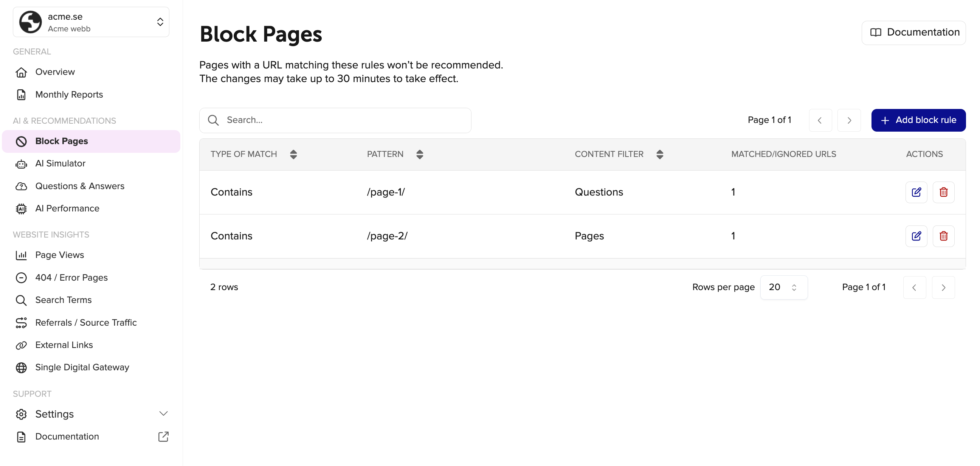Open the Monthly Reports page

pos(69,95)
